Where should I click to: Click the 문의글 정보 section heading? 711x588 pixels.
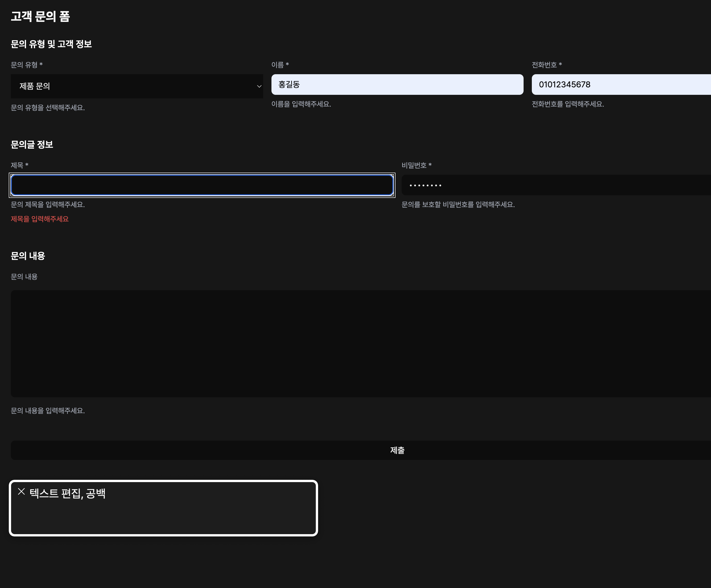[x=32, y=145]
